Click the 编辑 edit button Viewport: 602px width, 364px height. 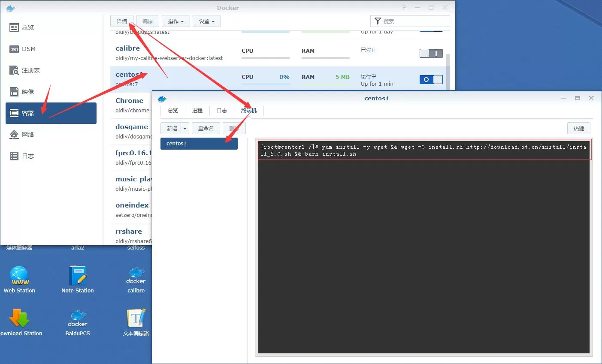pos(148,21)
